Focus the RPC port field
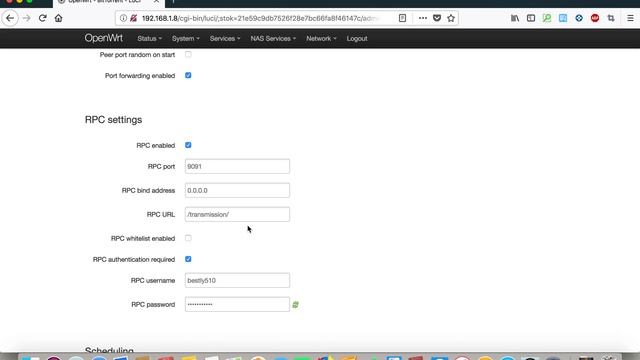Viewport: 640px width, 360px height. (x=237, y=167)
